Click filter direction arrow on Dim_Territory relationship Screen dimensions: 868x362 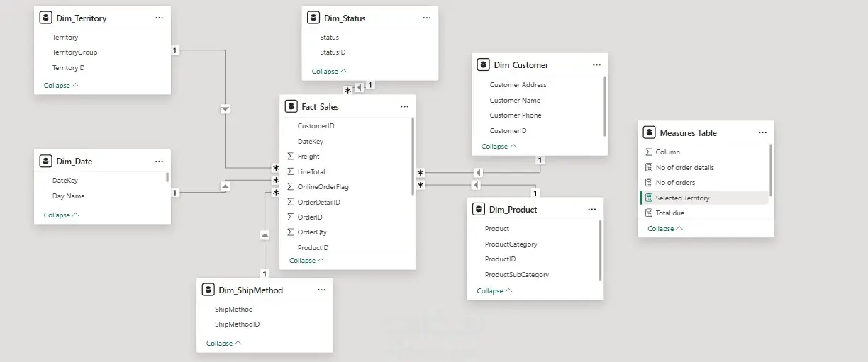point(226,109)
